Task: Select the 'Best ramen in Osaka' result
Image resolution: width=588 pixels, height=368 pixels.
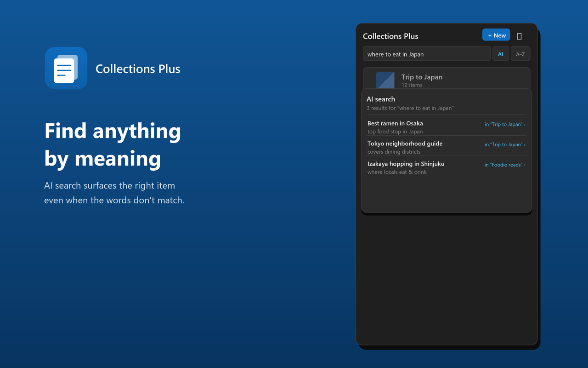Action: coord(395,123)
